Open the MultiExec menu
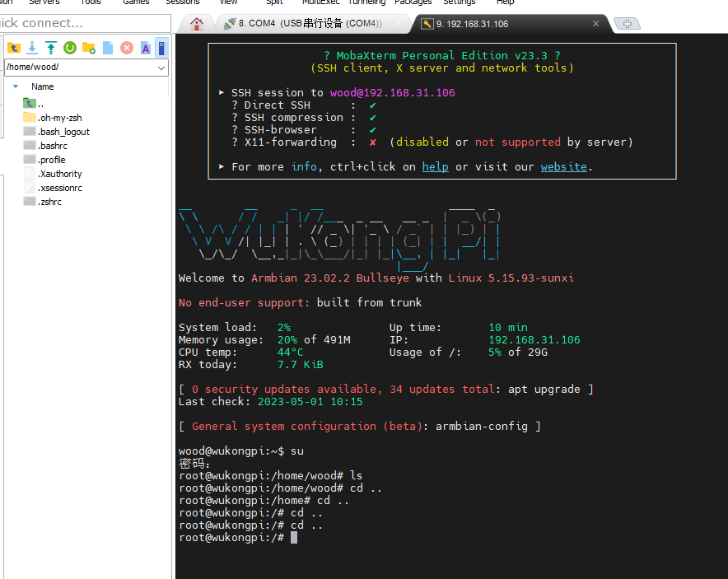Viewport: 728px width, 579px height. click(321, 2)
